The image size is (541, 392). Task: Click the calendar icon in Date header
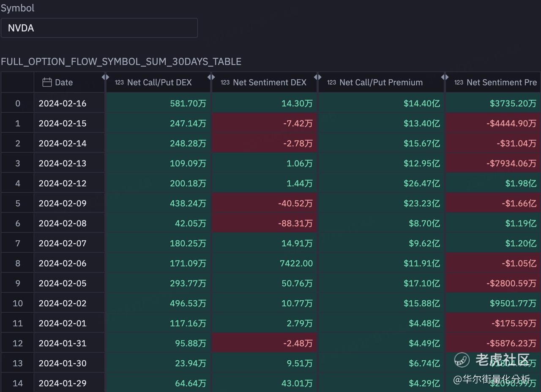47,82
